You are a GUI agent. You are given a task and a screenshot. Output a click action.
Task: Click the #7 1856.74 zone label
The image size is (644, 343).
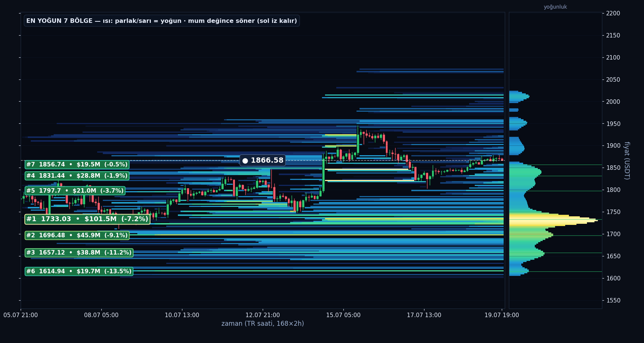coord(77,165)
